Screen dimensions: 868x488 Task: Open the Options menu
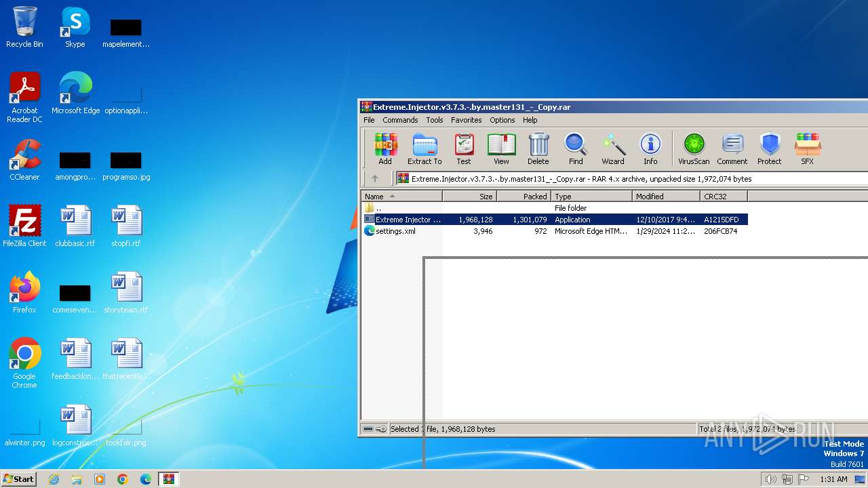502,120
